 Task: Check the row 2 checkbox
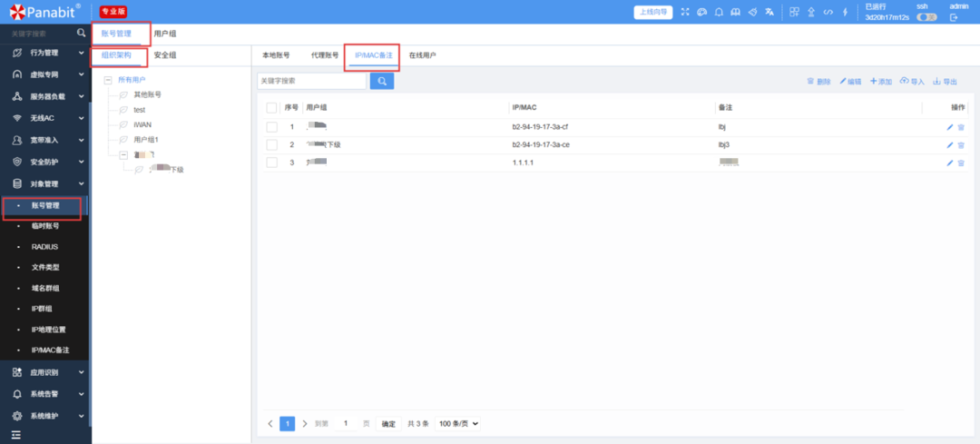point(271,145)
